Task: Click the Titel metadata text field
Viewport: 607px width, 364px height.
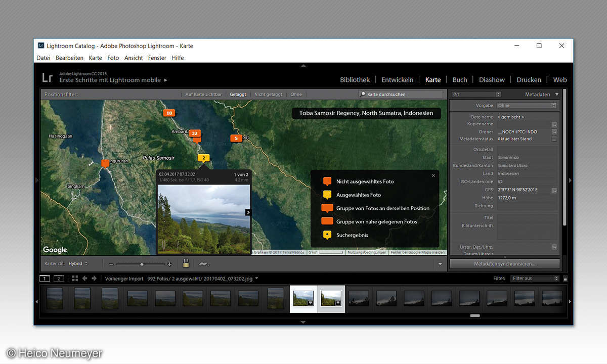Action: coord(527,217)
